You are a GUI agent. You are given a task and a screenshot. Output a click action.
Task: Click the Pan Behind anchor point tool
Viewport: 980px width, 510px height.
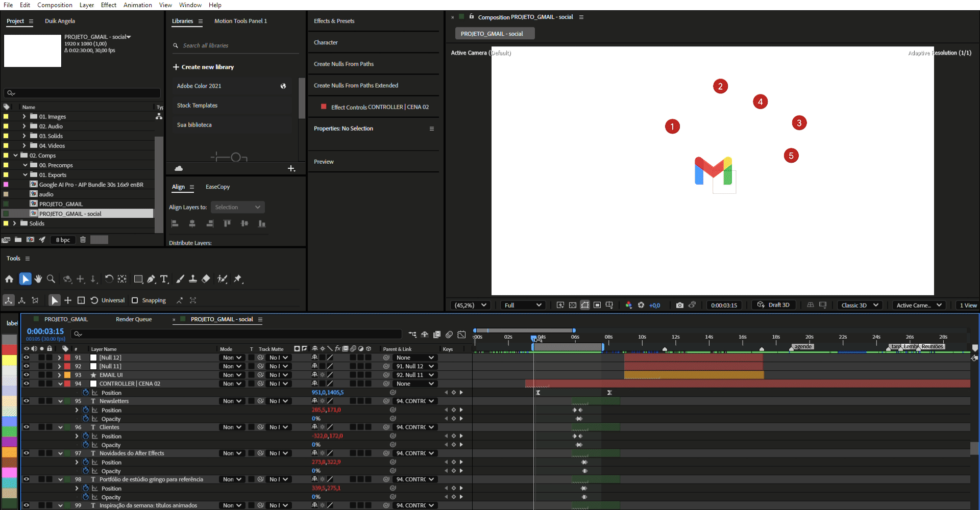[122, 279]
